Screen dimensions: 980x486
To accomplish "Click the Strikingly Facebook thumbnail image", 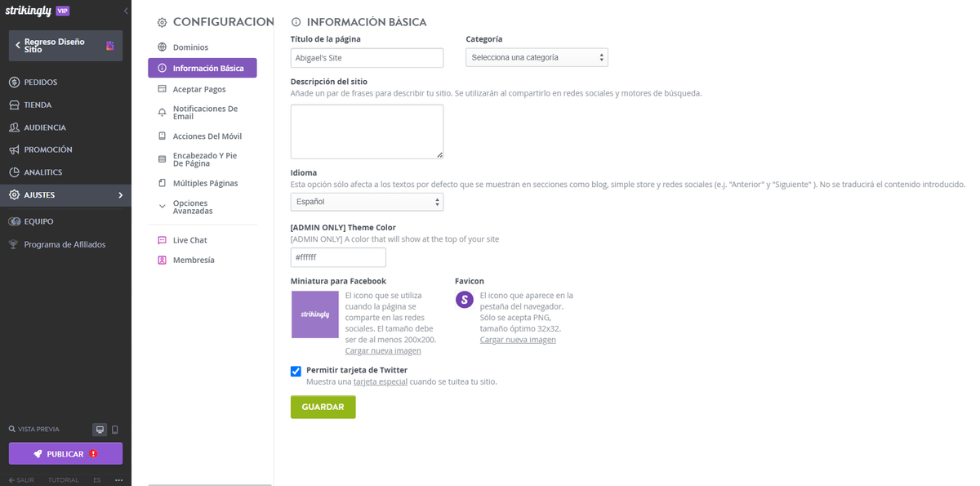I will [314, 314].
